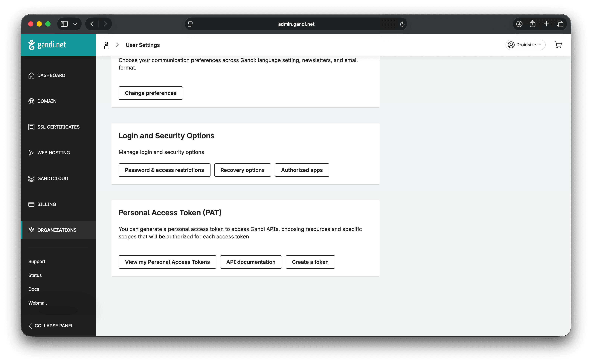Open Password & access restrictions

pos(164,170)
